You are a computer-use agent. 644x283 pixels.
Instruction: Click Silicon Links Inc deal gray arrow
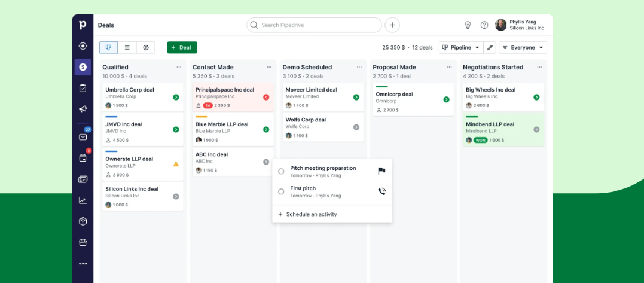click(176, 197)
